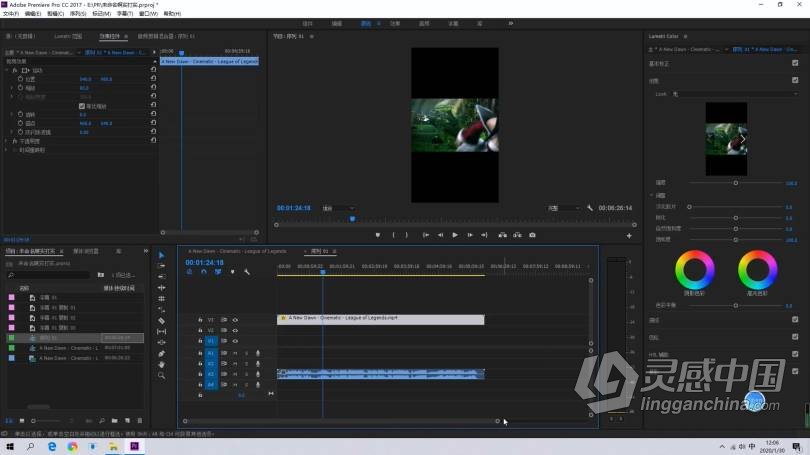Select the Pen tool in timeline toolbar
This screenshot has height=455, width=810.
tap(161, 354)
